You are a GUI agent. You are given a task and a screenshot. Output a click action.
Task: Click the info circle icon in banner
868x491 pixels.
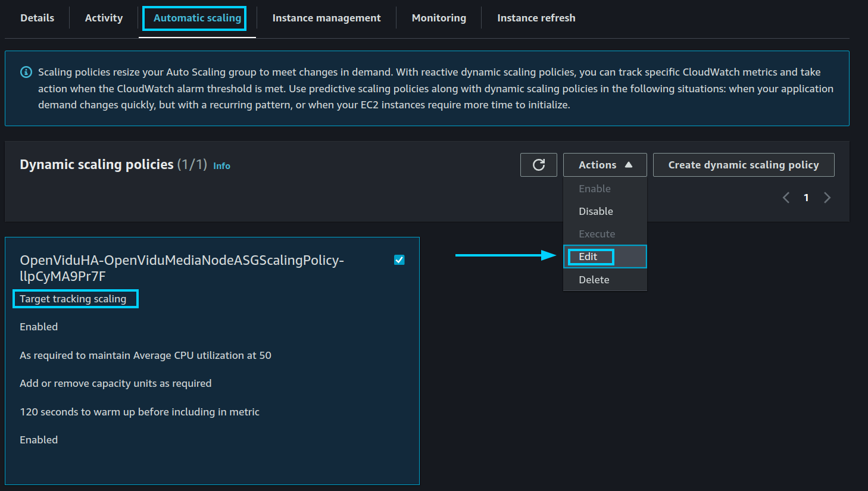pos(26,72)
